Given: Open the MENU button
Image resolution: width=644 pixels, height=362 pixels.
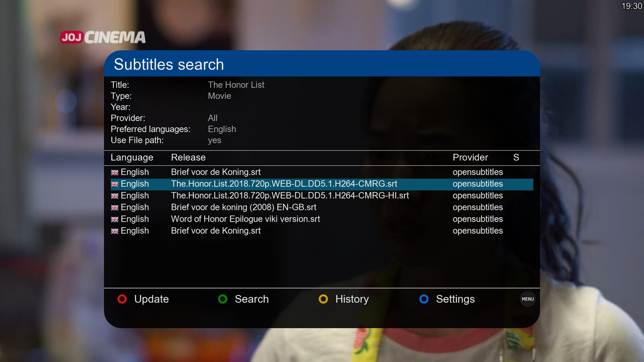Looking at the screenshot, I should (527, 299).
